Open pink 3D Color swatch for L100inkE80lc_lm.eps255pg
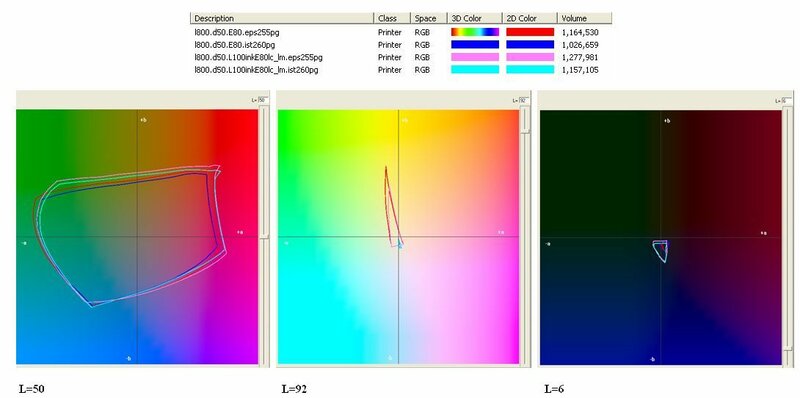Screen dimensions: 800x398 475,57
